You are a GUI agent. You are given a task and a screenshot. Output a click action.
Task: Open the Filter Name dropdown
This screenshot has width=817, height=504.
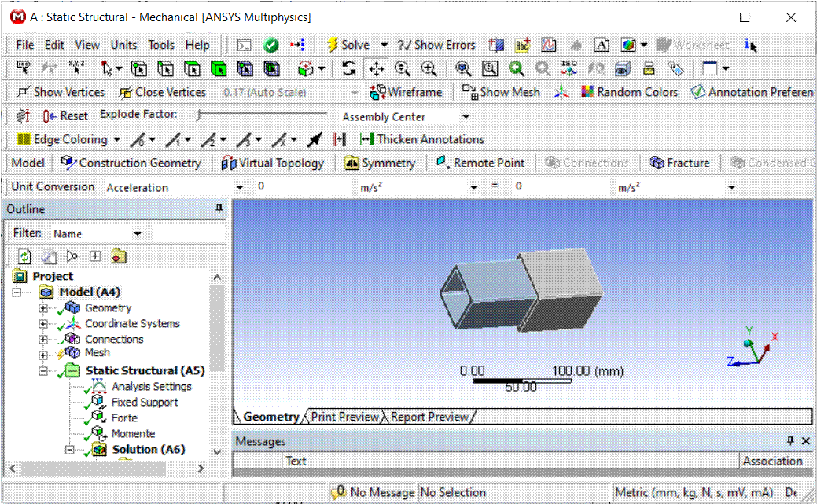coord(138,234)
